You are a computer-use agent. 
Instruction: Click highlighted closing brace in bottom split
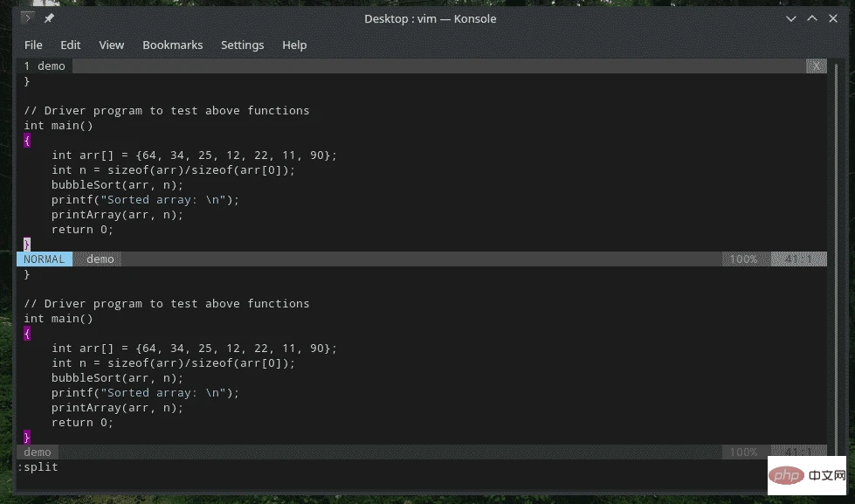coord(27,437)
